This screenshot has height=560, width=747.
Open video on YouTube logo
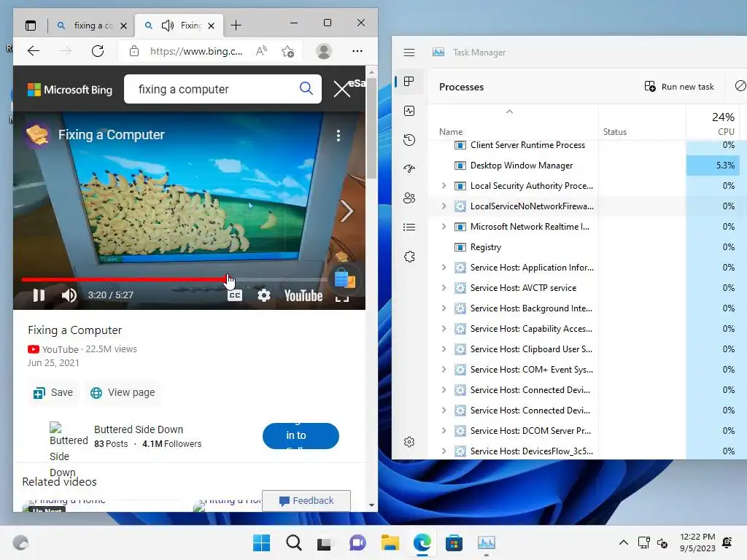(x=303, y=296)
